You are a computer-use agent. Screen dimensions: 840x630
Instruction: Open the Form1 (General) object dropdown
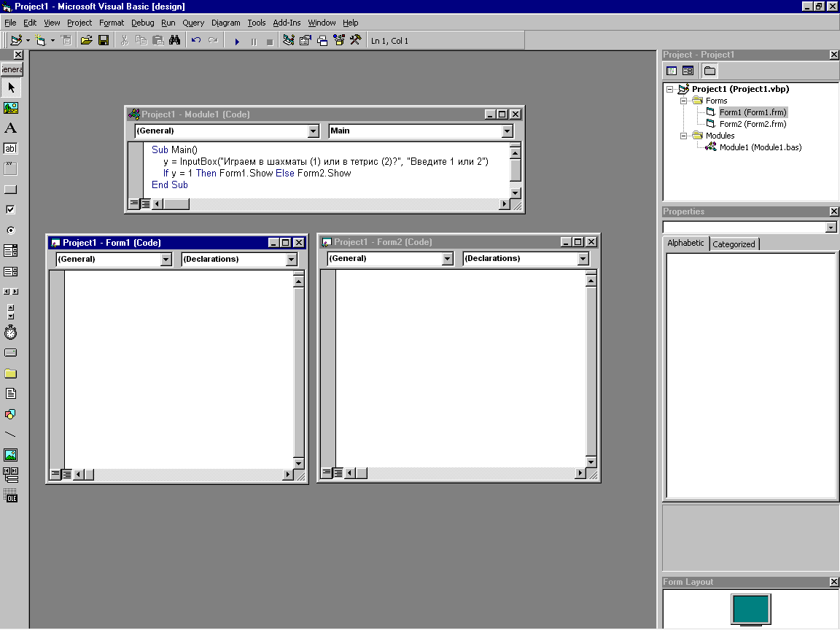(166, 260)
